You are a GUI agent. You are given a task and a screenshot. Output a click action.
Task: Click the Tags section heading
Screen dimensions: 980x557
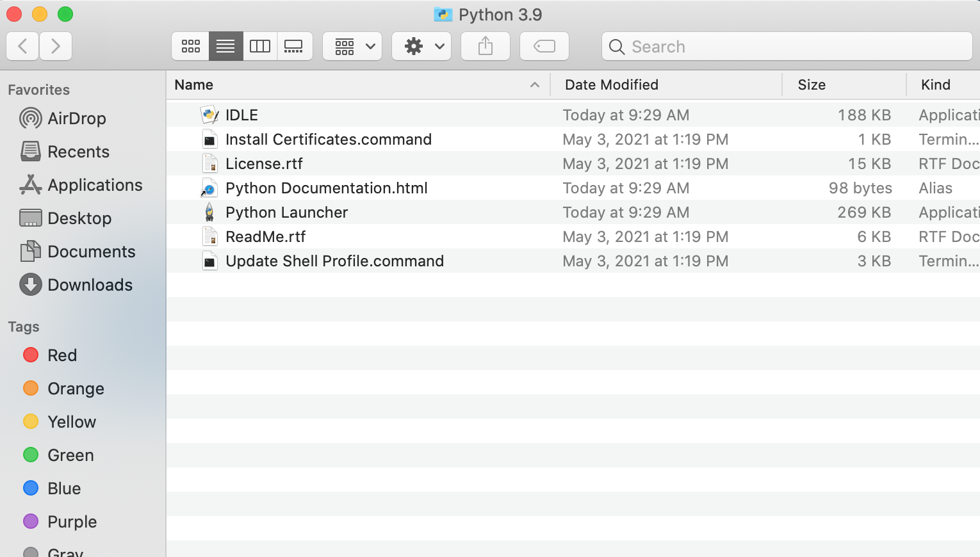point(24,327)
